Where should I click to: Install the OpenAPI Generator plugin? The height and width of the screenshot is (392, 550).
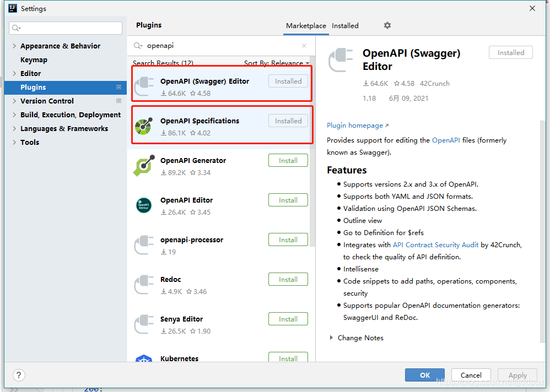coord(288,160)
